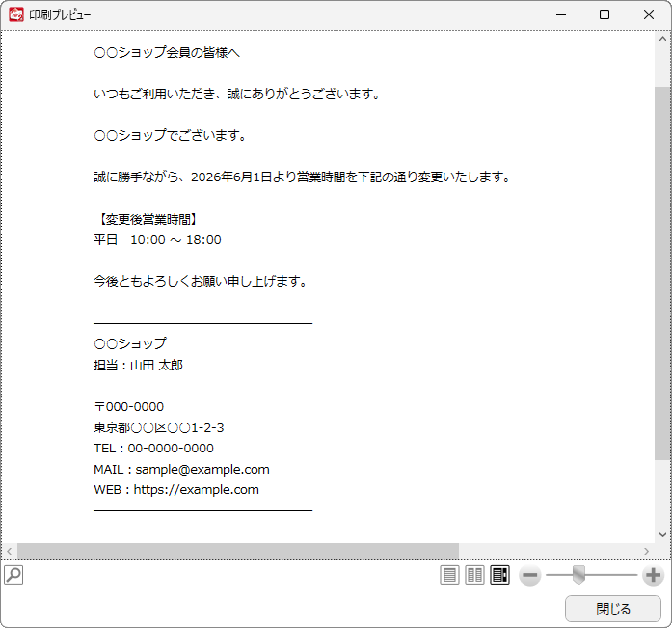Maximize the 印刷プレビュー window
This screenshot has height=628, width=672.
[x=605, y=14]
